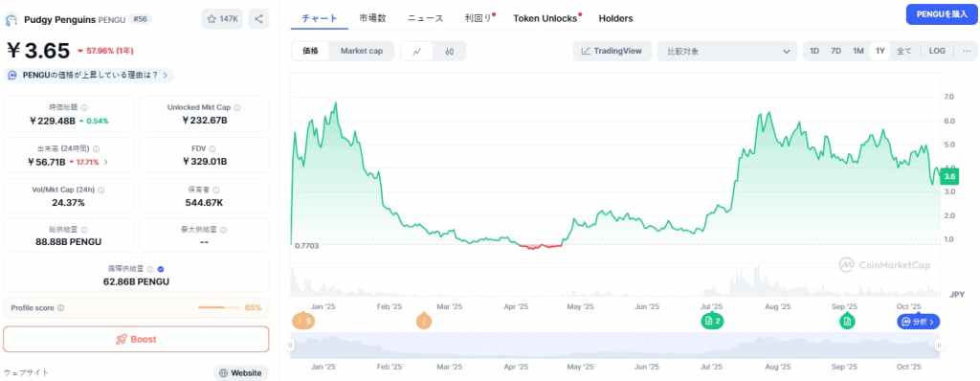This screenshot has height=381, width=980.
Task: Open chart more options ellipsis
Action: point(966,52)
